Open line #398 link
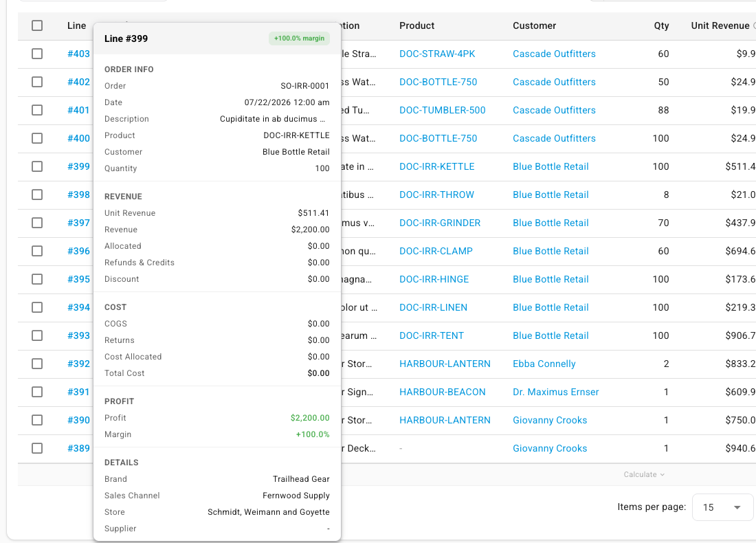This screenshot has height=543, width=756. tap(78, 195)
